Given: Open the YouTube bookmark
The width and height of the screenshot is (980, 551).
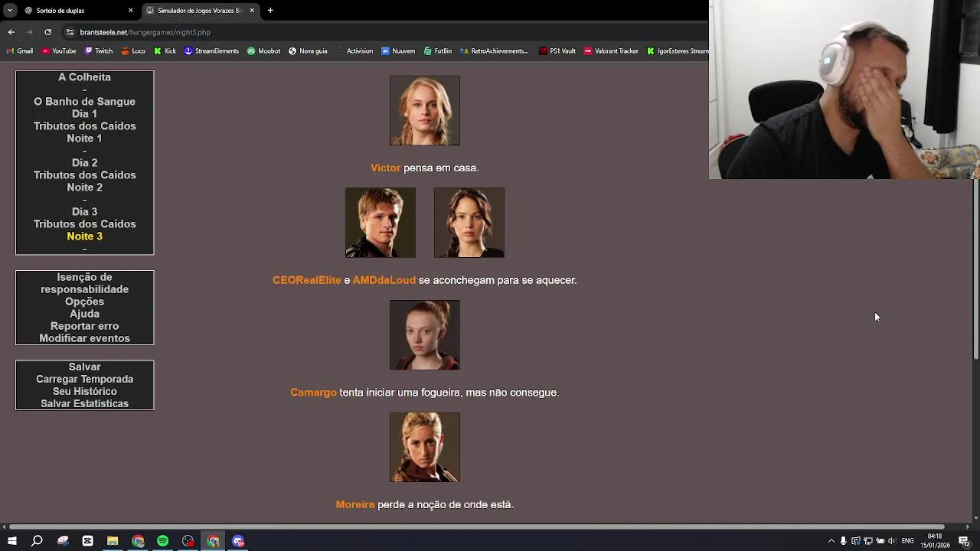Looking at the screenshot, I should click(x=59, y=51).
